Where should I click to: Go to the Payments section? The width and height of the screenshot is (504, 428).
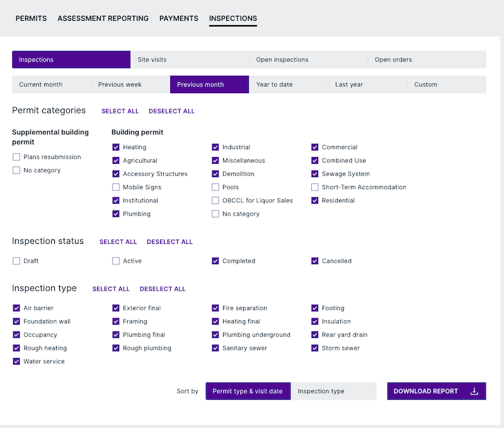(179, 18)
